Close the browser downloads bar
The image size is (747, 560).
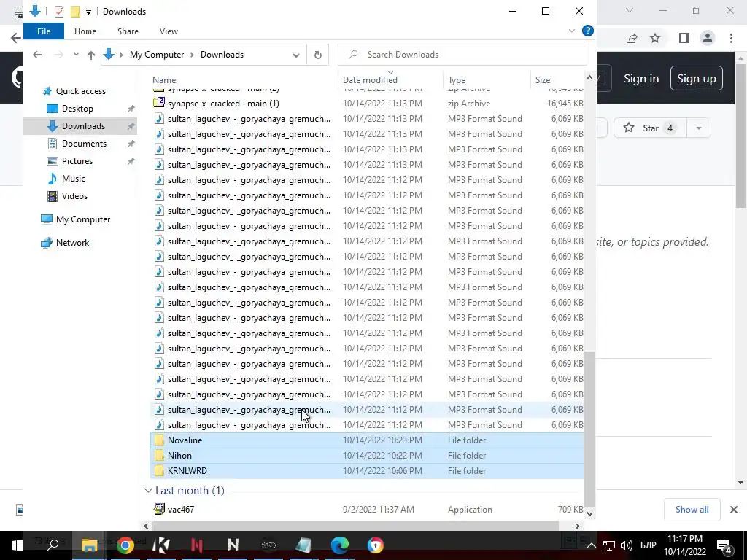pos(734,510)
